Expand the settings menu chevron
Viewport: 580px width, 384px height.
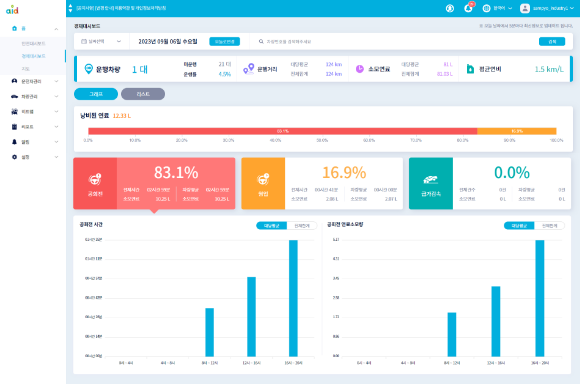coord(56,157)
